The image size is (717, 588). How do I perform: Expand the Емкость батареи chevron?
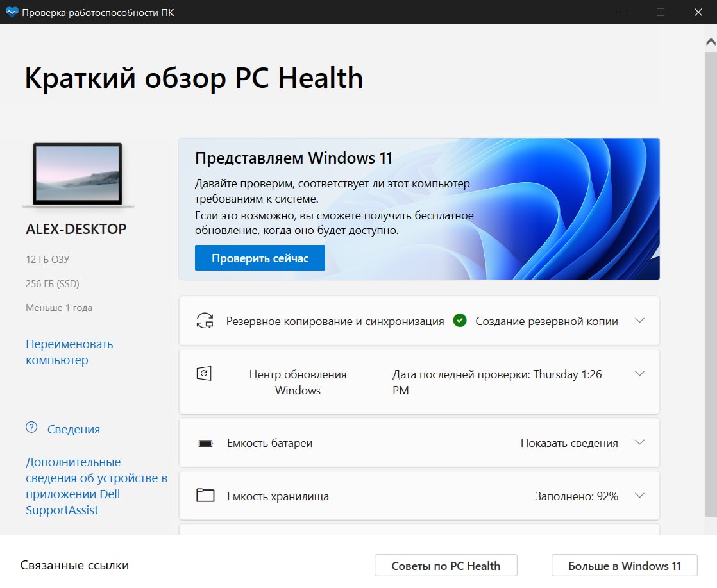click(640, 442)
